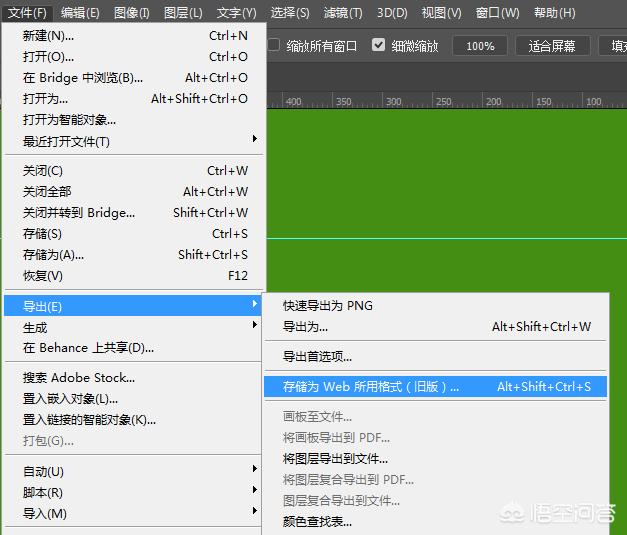Open the 选择(S) menu
Viewport: 627px width, 535px height.
290,13
